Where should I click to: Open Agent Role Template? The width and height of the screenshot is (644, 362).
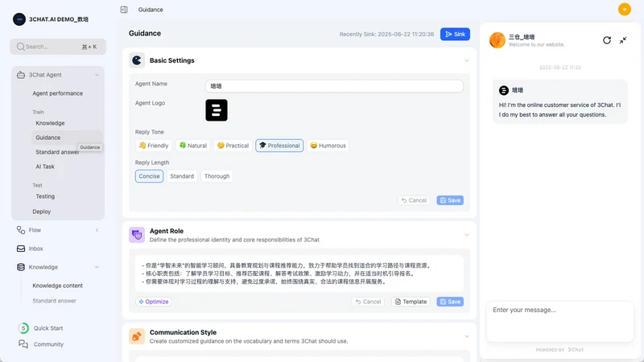(x=411, y=302)
